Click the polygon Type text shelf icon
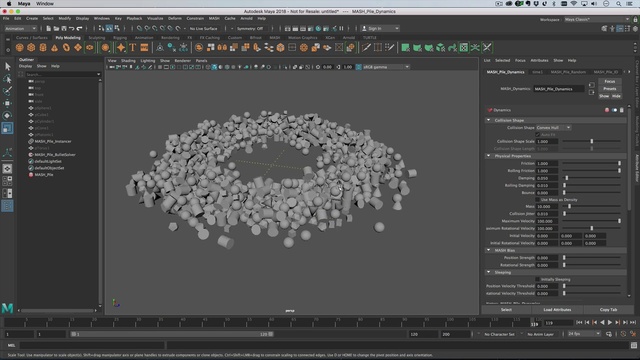This screenshot has width=640, height=360. pyautogui.click(x=132, y=48)
